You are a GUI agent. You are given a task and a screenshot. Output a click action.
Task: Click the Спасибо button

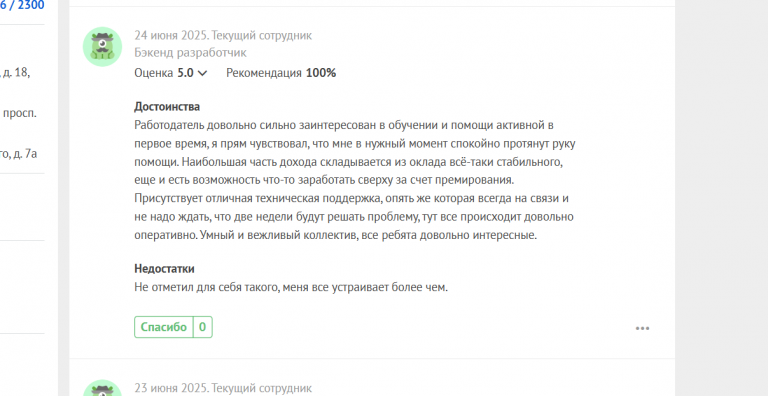164,327
